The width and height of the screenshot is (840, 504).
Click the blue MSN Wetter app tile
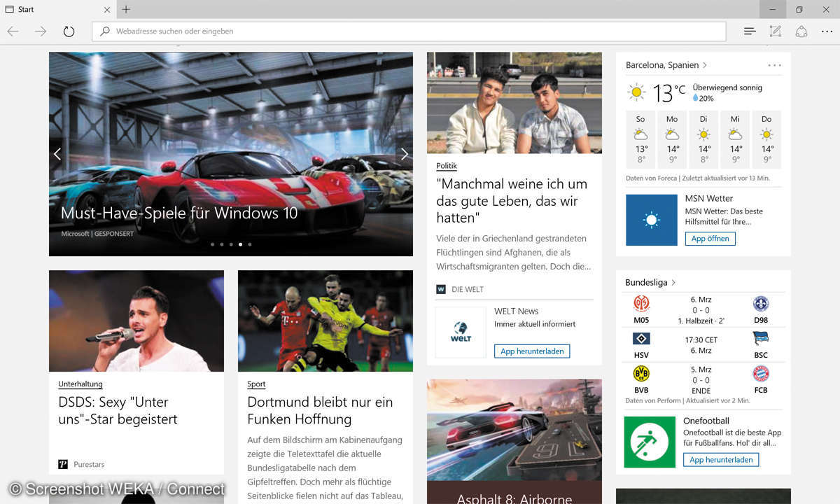click(652, 220)
